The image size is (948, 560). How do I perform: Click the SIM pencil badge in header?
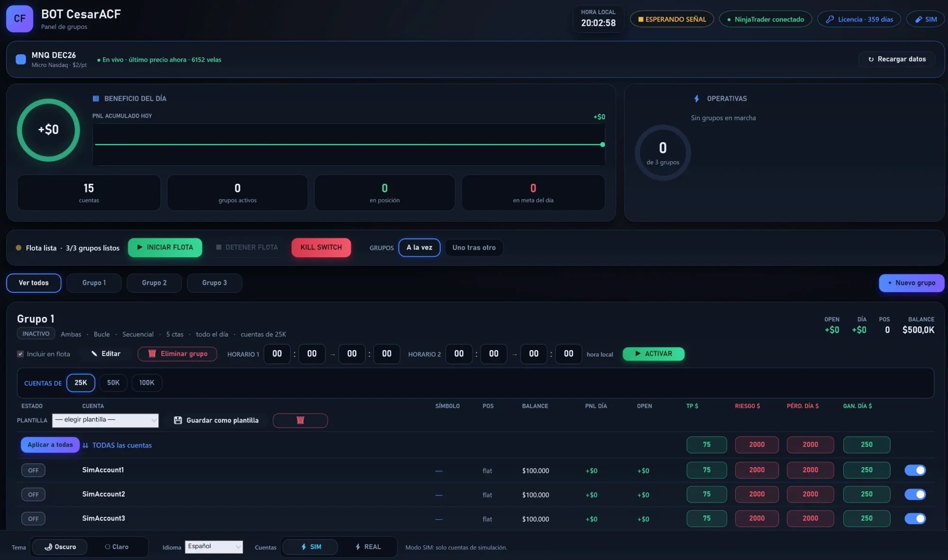click(925, 19)
